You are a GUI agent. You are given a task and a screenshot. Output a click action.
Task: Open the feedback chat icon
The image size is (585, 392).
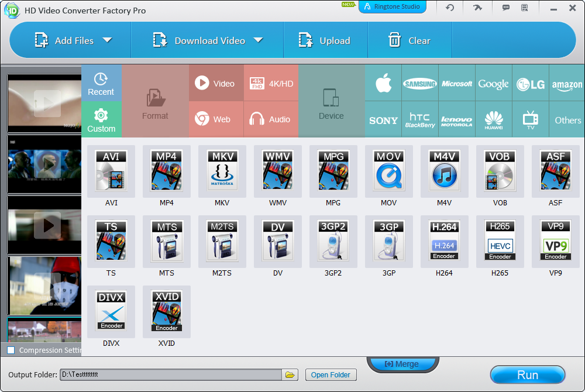click(x=506, y=8)
